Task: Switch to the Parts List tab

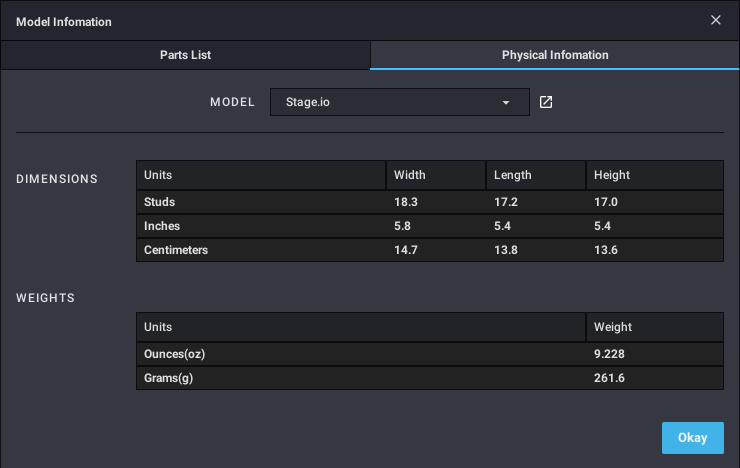Action: [x=185, y=55]
